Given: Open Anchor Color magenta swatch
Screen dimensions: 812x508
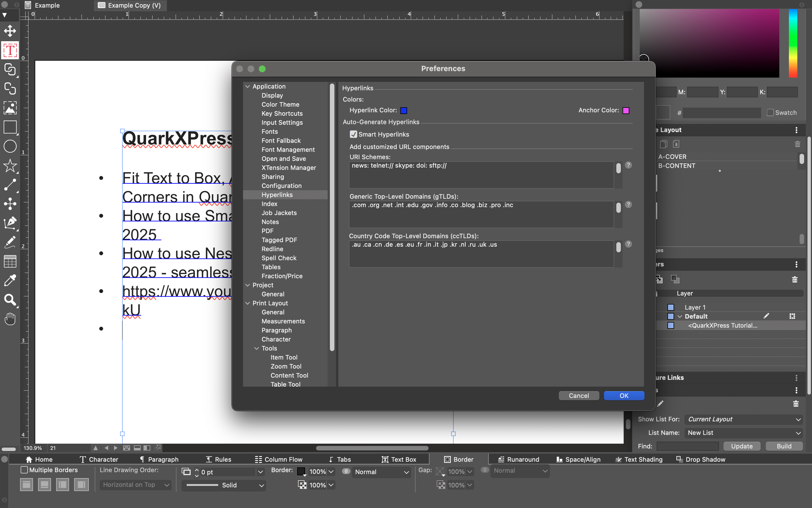Looking at the screenshot, I should 626,111.
